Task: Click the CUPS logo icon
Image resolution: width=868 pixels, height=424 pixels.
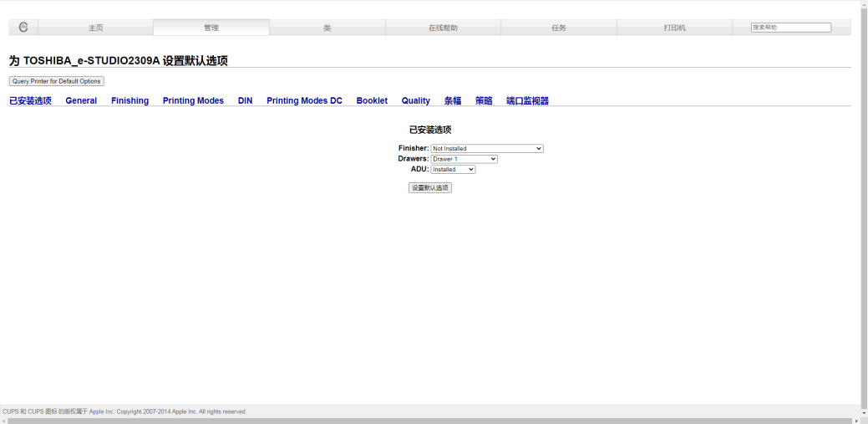Action: tap(23, 27)
